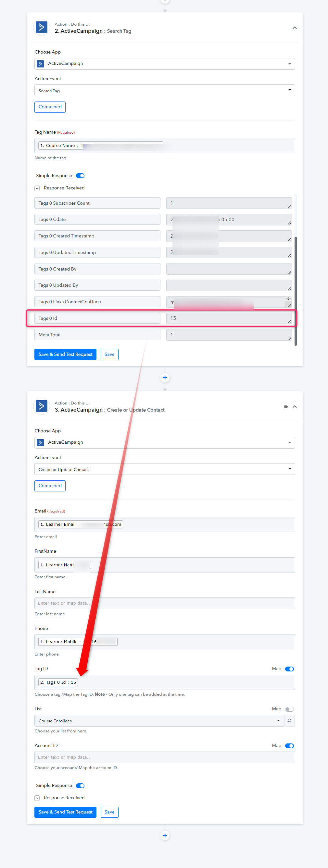Click Tags 0 Updated By value field
This screenshot has height=868, width=328.
pyautogui.click(x=229, y=285)
